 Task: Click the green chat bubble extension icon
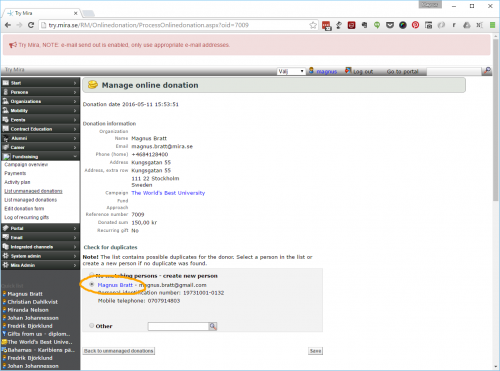pos(377,25)
